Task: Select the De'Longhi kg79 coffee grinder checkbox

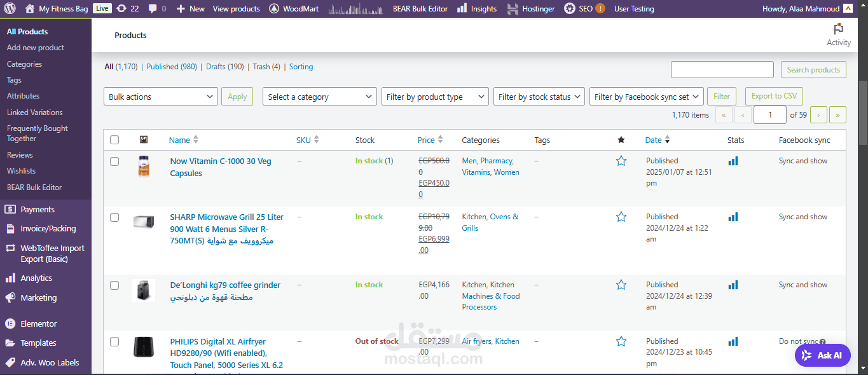Action: 114,285
